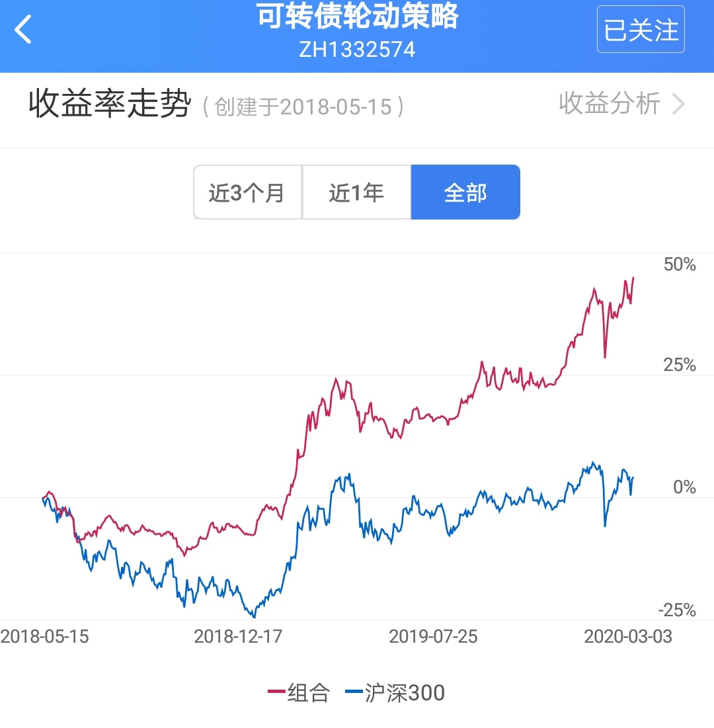The width and height of the screenshot is (714, 728).
Task: Click the 创建于2018-05-15 creation date text
Action: (x=303, y=106)
